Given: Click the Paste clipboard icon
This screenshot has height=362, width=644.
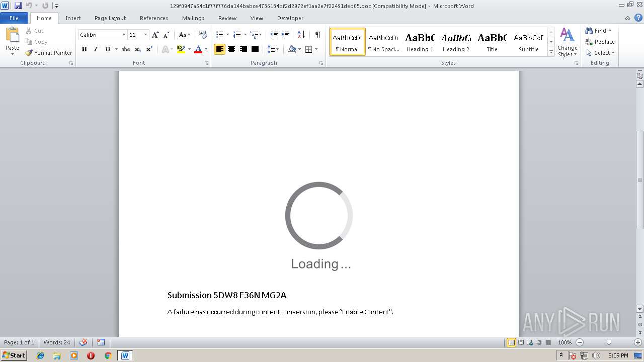Looking at the screenshot, I should 12,35.
